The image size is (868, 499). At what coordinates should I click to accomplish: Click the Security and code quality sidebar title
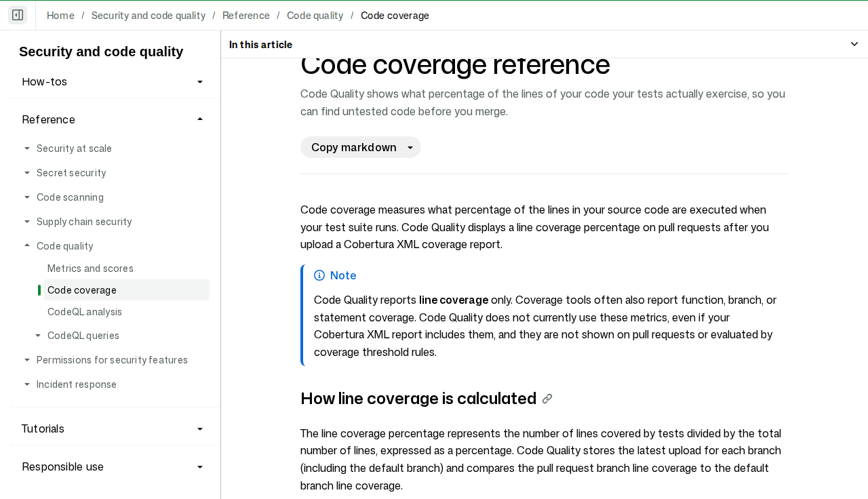[x=101, y=52]
